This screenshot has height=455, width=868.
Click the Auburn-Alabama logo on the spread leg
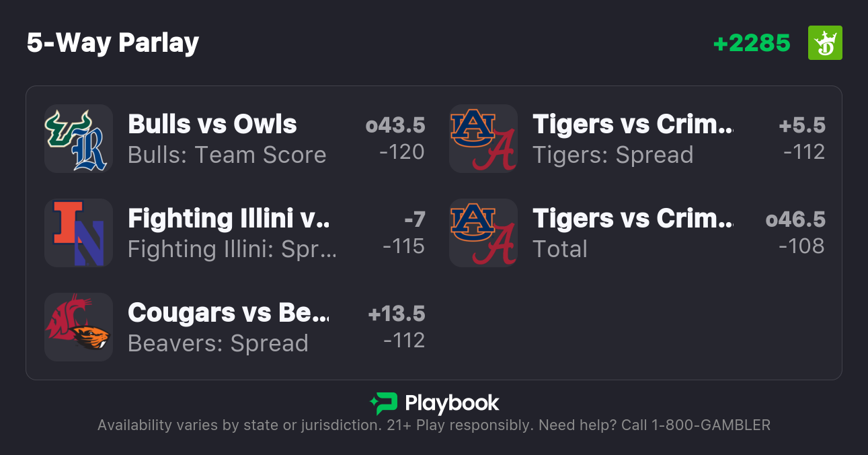pyautogui.click(x=483, y=139)
